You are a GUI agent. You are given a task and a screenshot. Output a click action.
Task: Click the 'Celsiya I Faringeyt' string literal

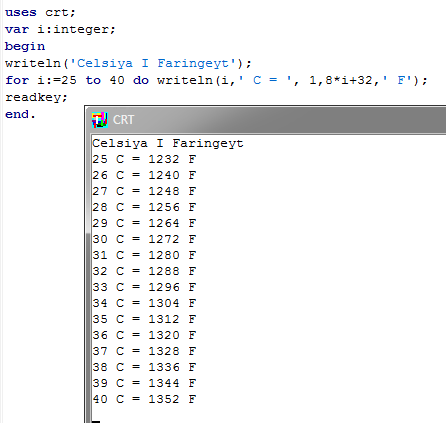coord(153,63)
